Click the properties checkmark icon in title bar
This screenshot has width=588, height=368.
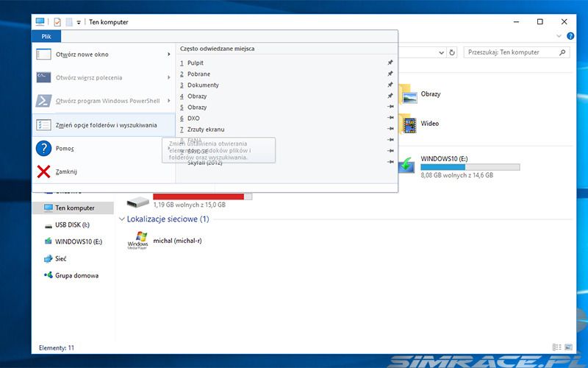click(x=57, y=22)
